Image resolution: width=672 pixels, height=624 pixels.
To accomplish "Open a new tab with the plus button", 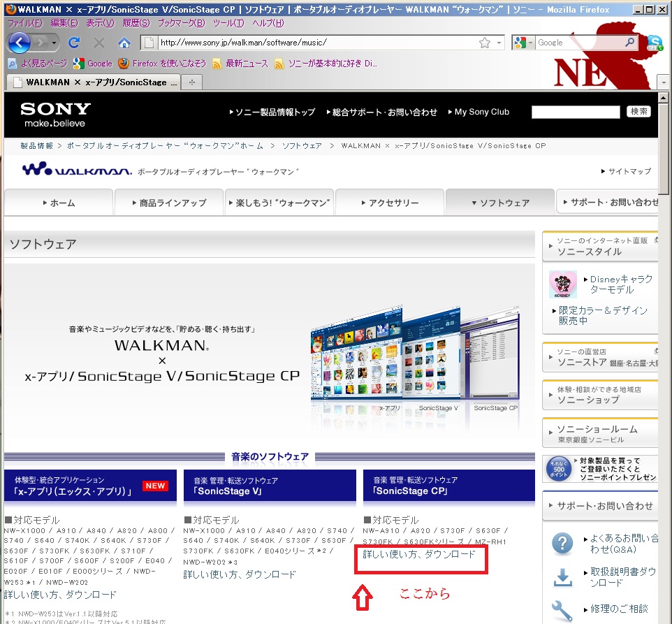I will tap(192, 82).
